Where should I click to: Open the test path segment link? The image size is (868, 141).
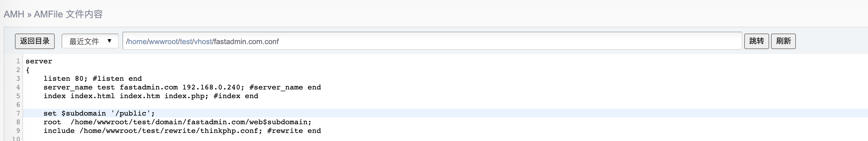(186, 41)
